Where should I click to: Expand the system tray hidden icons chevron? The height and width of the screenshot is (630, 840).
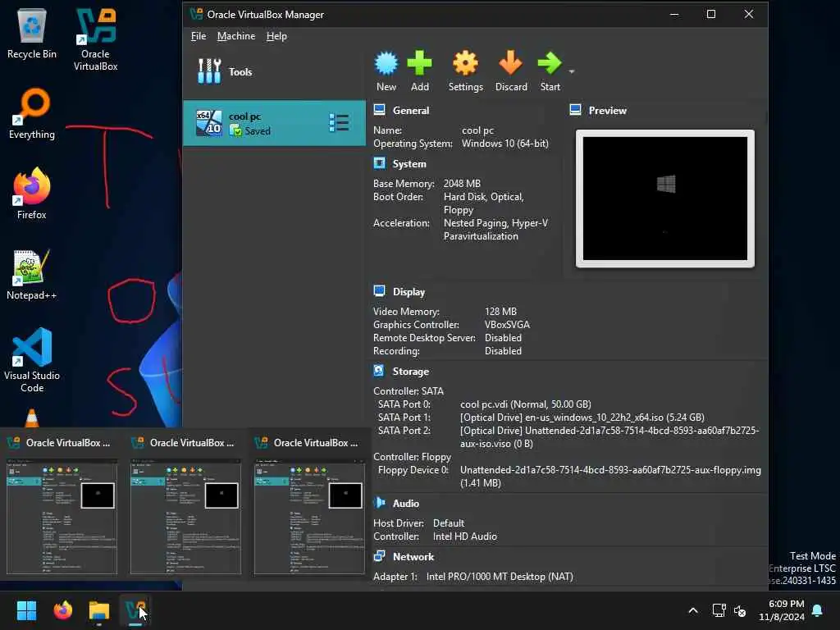pyautogui.click(x=692, y=610)
